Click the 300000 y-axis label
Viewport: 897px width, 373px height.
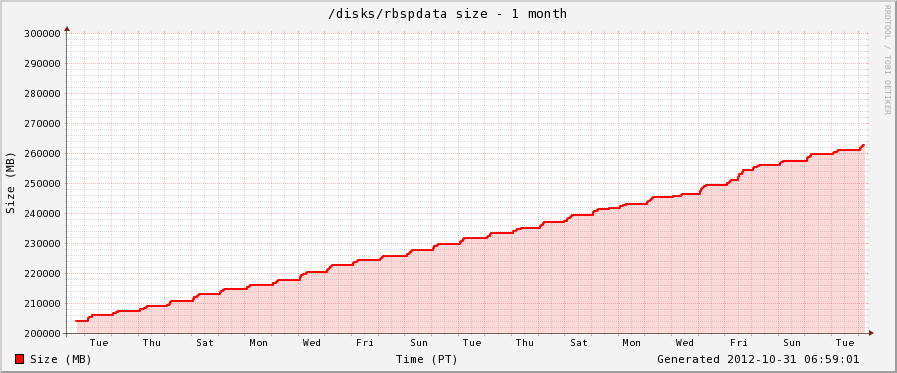pyautogui.click(x=42, y=34)
